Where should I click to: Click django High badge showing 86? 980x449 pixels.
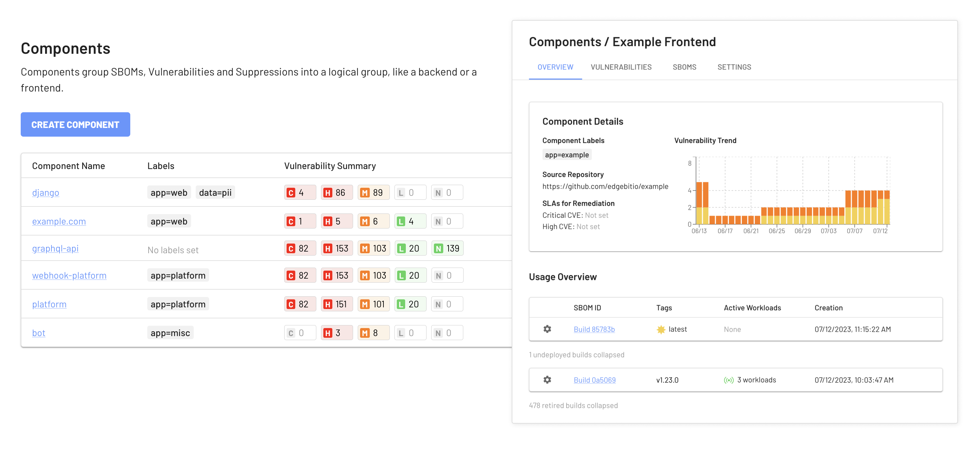pos(337,192)
